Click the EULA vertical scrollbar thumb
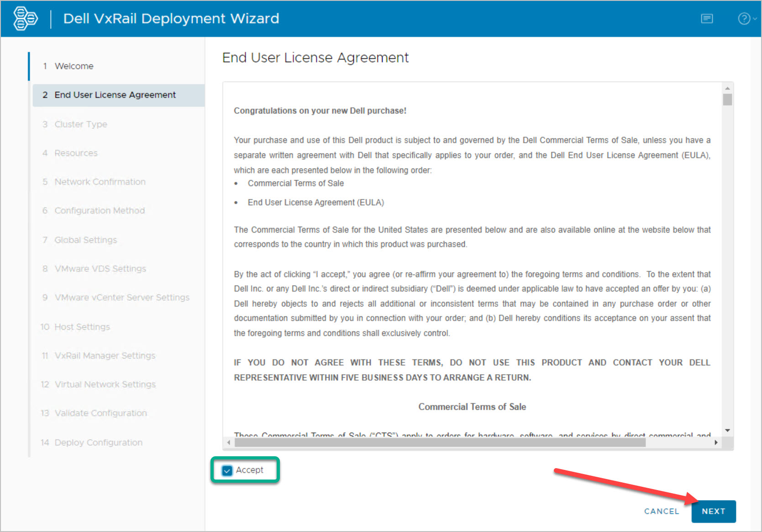Screen dimensions: 762x532 (x=727, y=99)
